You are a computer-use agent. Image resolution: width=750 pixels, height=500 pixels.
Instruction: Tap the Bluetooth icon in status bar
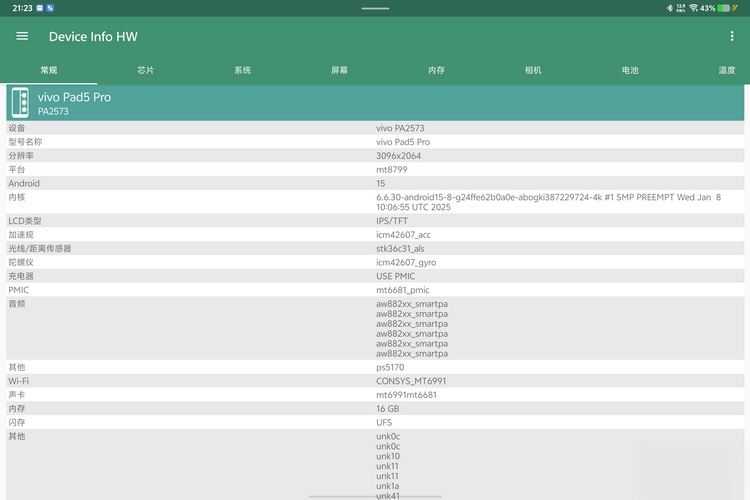(670, 8)
